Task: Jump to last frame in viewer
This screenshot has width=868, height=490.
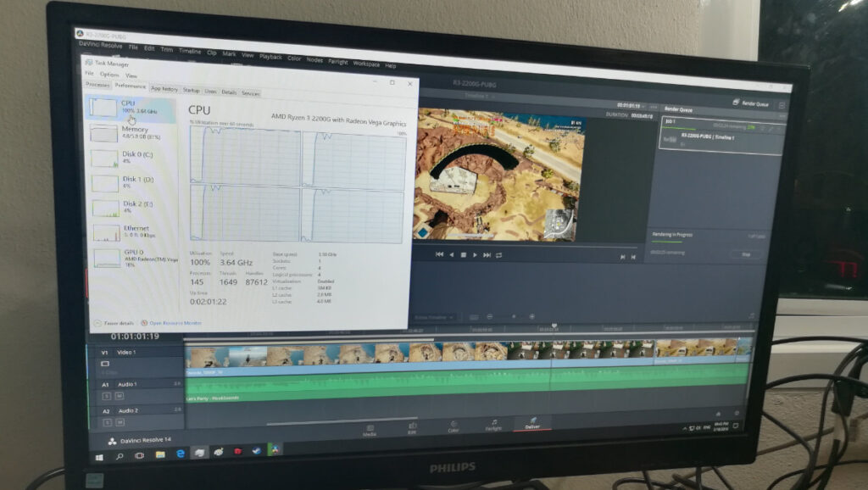Action: click(487, 254)
